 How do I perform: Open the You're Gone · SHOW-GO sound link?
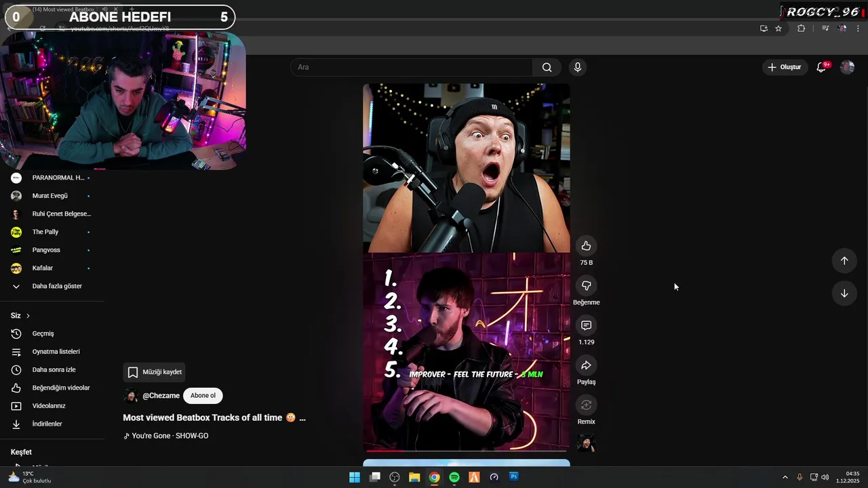click(x=166, y=436)
